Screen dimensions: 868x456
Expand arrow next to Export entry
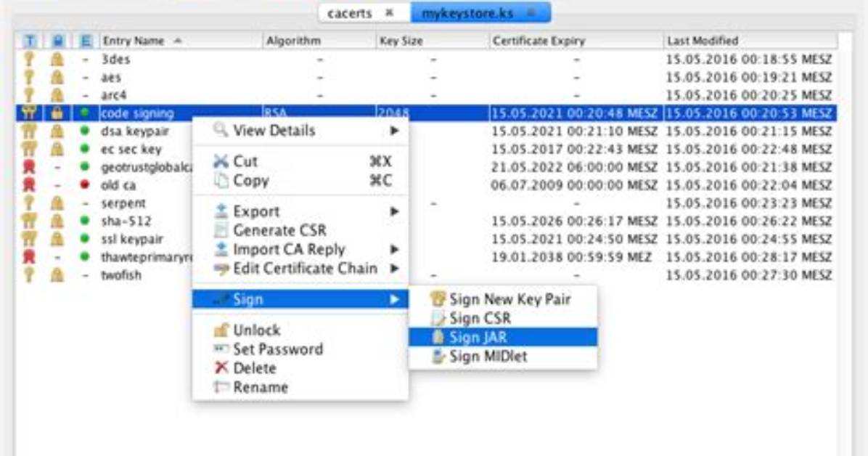click(x=394, y=211)
